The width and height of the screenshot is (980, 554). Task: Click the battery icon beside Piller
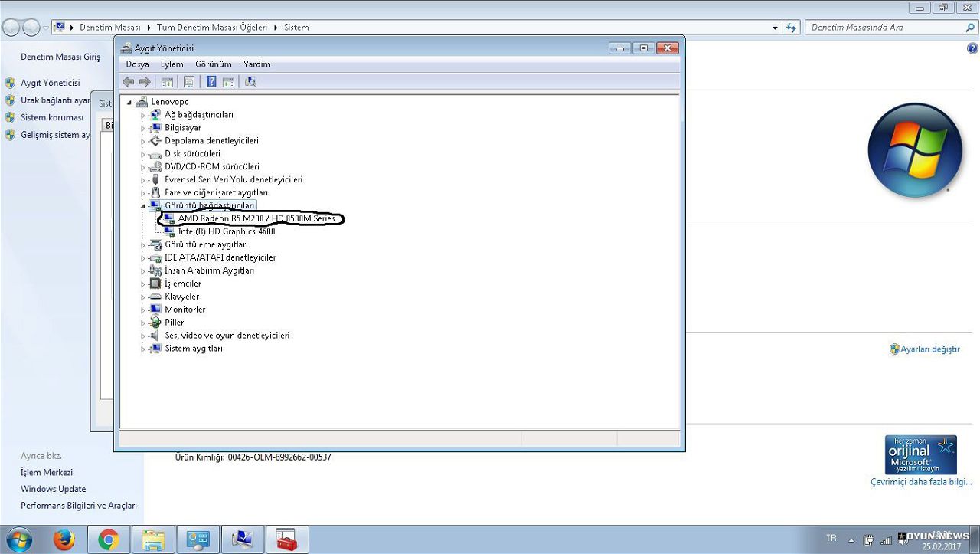tap(155, 323)
